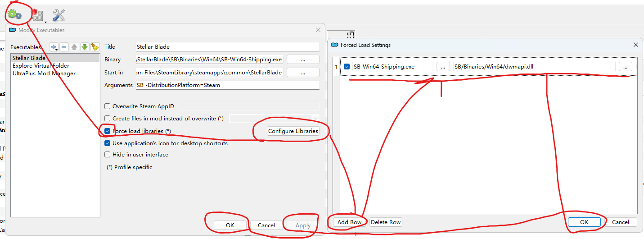Toggle Use application's icon for shortcuts
Viewport: 644px width, 239px height.
coord(107,143)
